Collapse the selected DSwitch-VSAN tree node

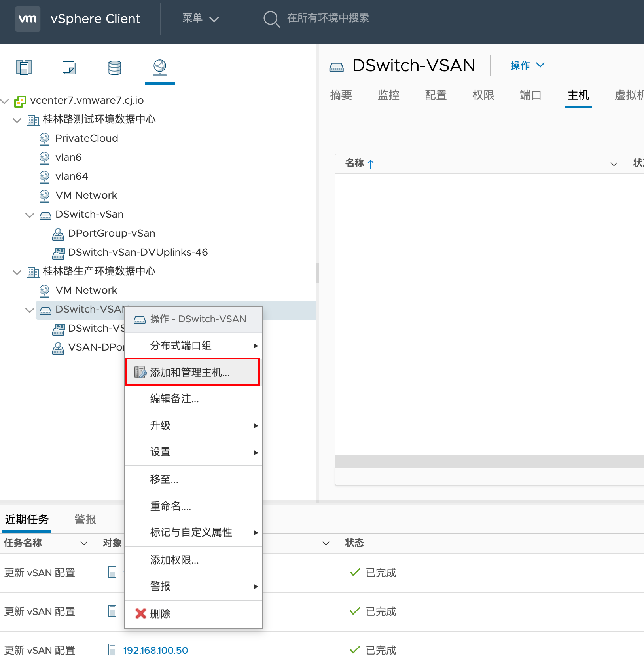(x=30, y=310)
